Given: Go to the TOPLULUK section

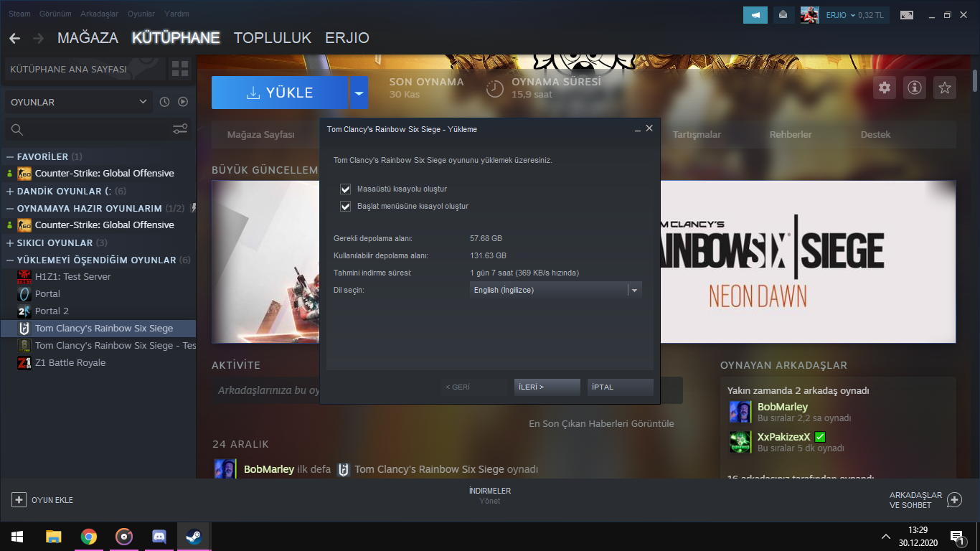Looking at the screenshot, I should tap(273, 38).
